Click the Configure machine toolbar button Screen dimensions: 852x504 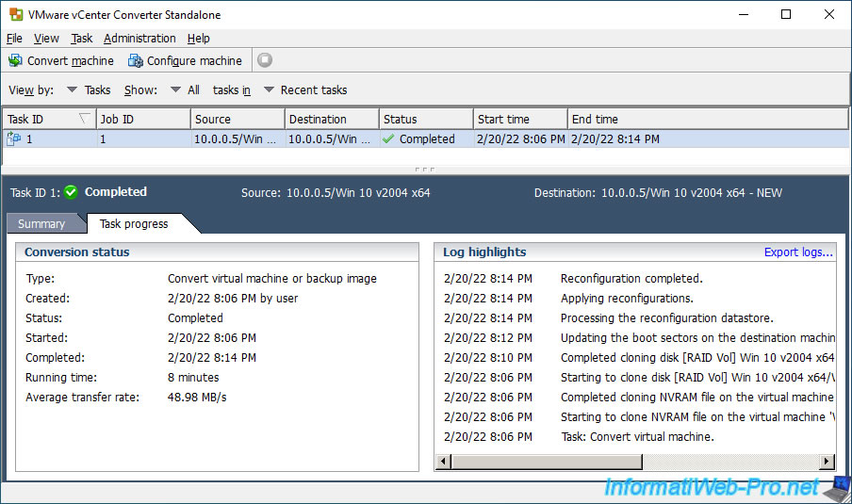tap(185, 60)
